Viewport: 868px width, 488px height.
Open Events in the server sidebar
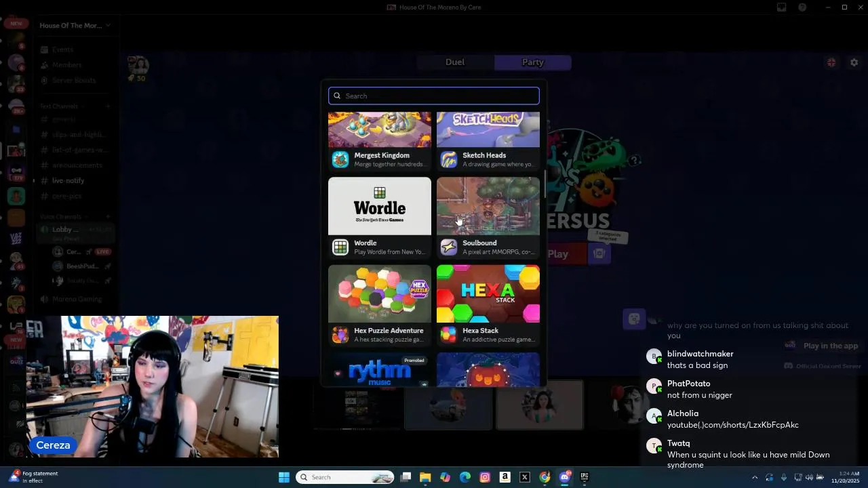[x=62, y=49]
